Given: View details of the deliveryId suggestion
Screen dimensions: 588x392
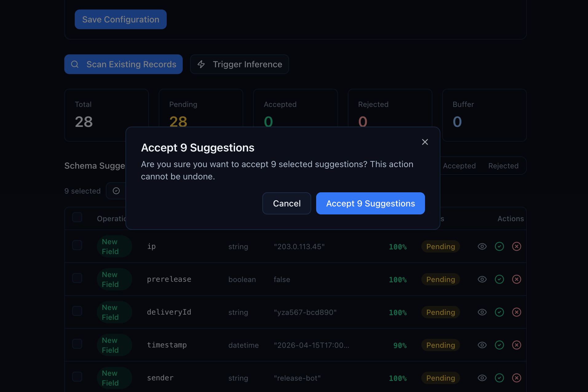Looking at the screenshot, I should (482, 312).
